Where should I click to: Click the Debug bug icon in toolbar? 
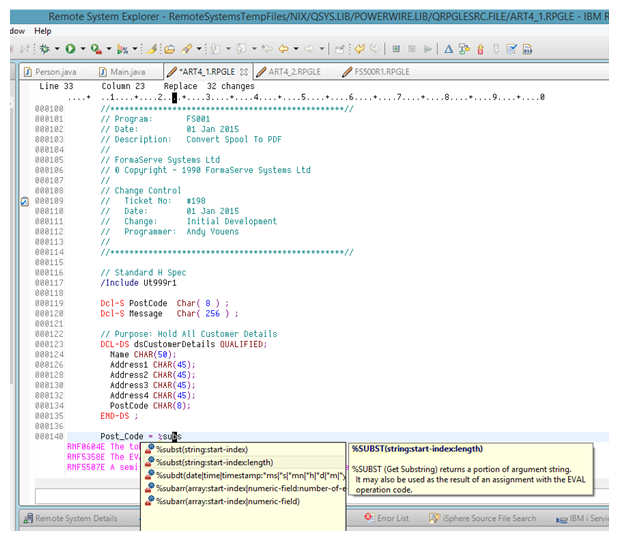click(x=44, y=48)
